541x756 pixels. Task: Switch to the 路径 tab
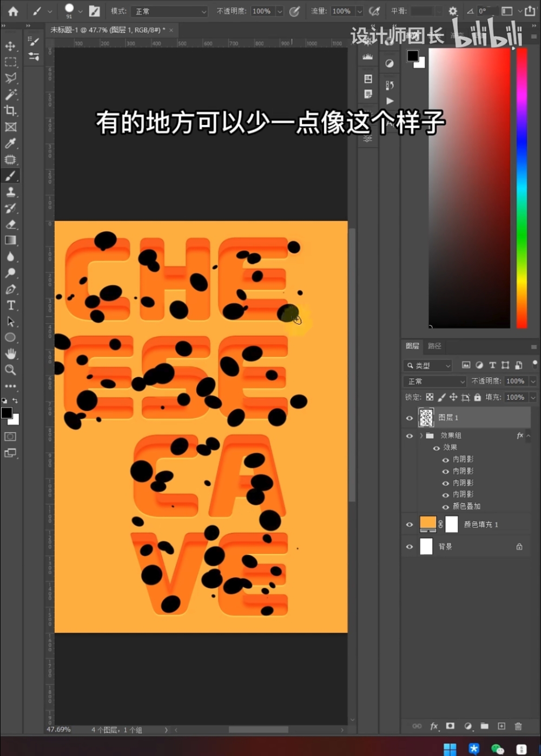(x=434, y=346)
